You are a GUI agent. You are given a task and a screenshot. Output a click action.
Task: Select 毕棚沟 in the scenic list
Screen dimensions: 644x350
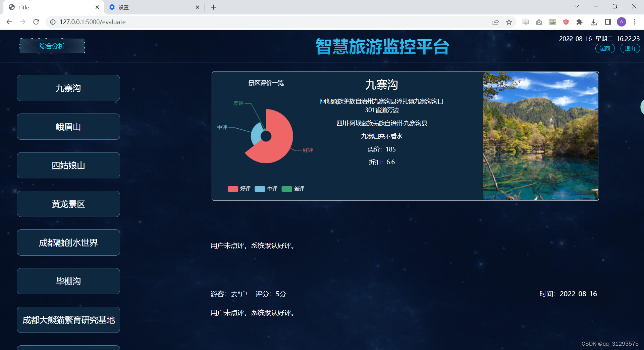[68, 281]
